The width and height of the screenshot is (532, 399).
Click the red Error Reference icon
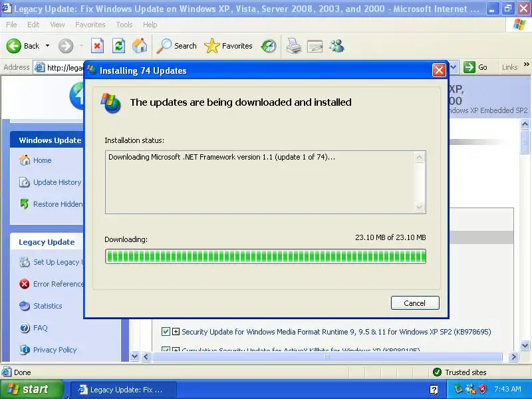[x=25, y=284]
